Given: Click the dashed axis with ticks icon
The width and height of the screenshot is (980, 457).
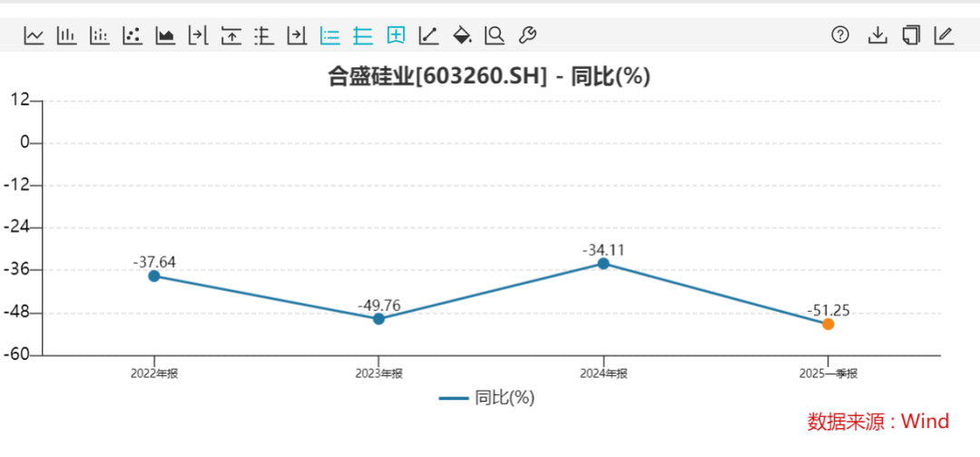Looking at the screenshot, I should pyautogui.click(x=264, y=35).
